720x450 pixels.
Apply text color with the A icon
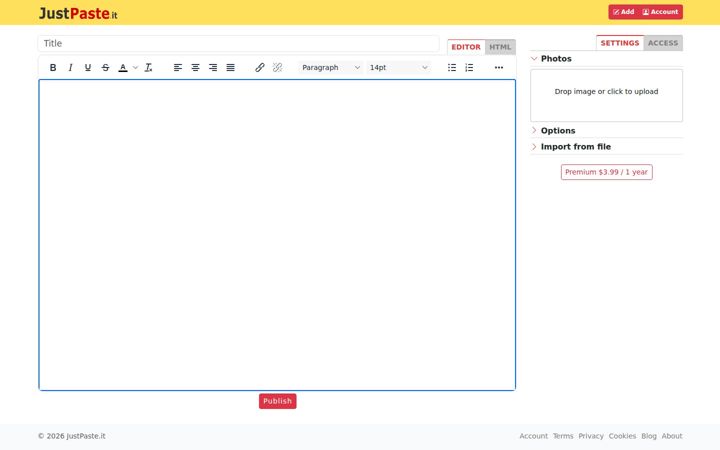pos(123,68)
